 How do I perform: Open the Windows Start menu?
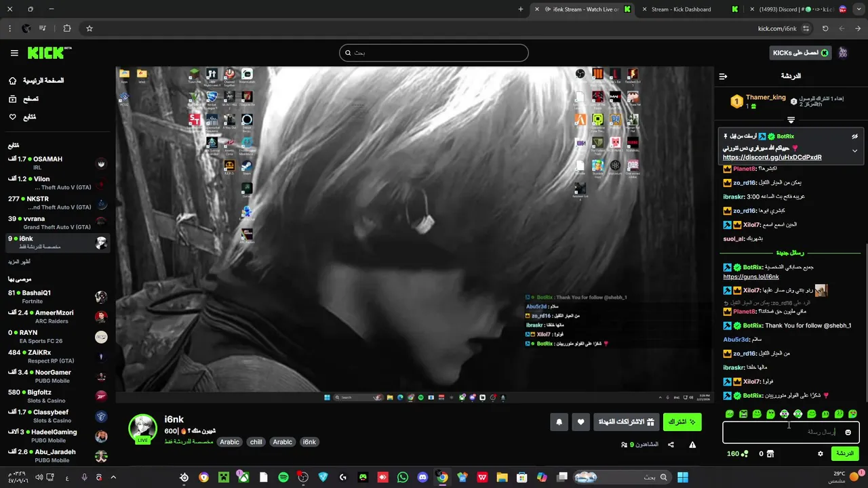(682, 477)
